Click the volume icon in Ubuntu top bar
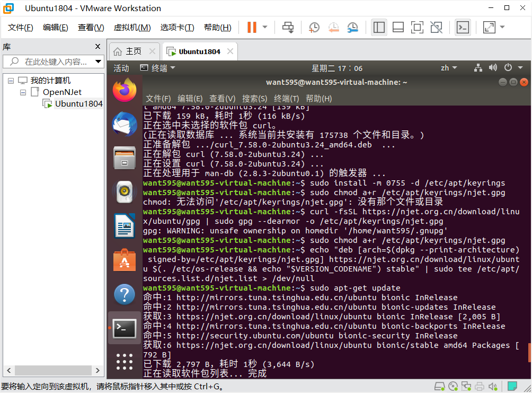The image size is (532, 393). (493, 68)
